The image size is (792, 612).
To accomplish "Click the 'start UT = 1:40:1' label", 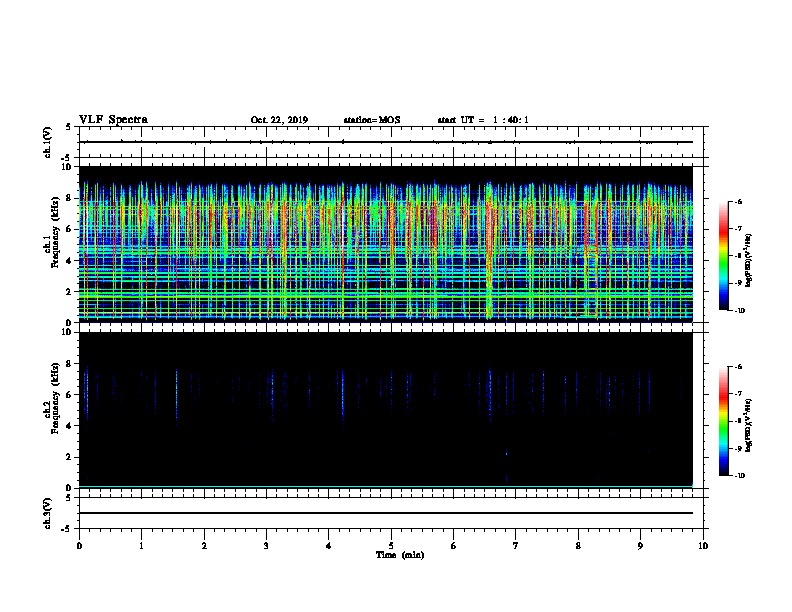I will click(483, 120).
